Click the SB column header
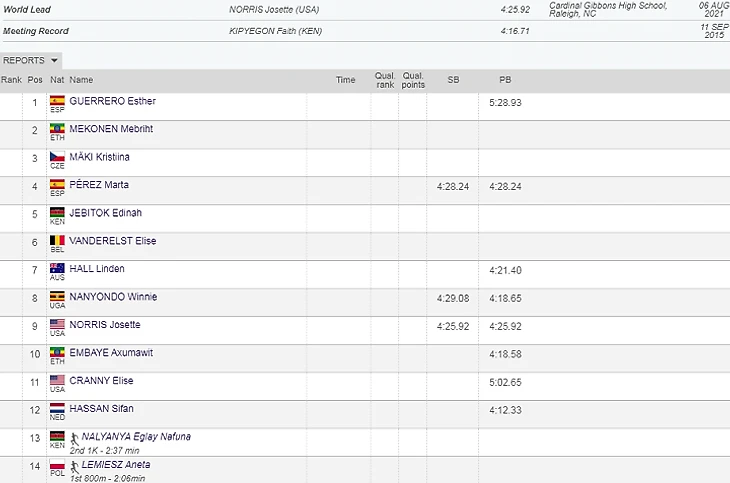This screenshot has height=483, width=730. point(453,80)
